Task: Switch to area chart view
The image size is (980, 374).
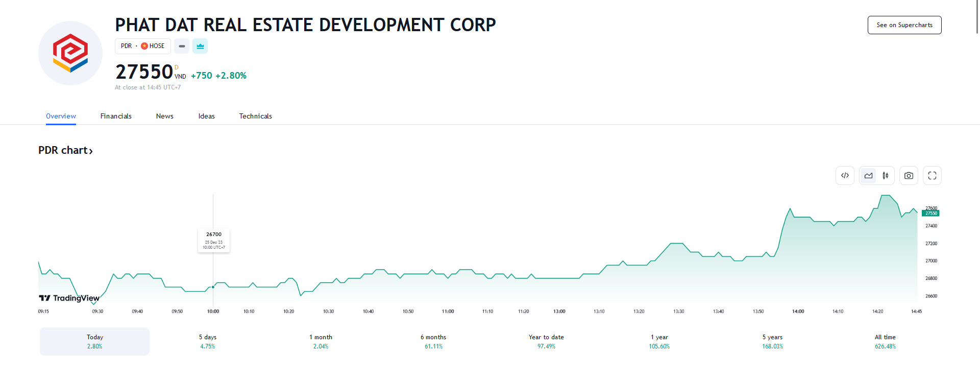Action: coord(868,176)
